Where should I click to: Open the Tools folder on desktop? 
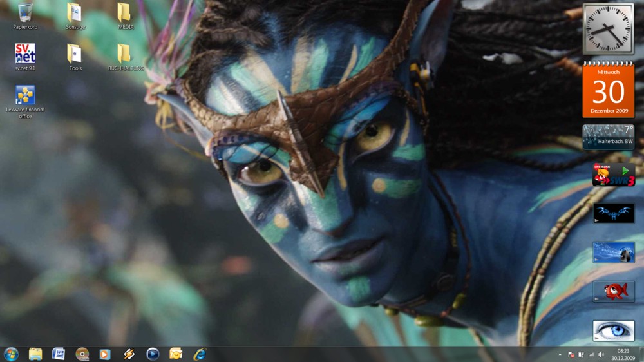pos(75,53)
